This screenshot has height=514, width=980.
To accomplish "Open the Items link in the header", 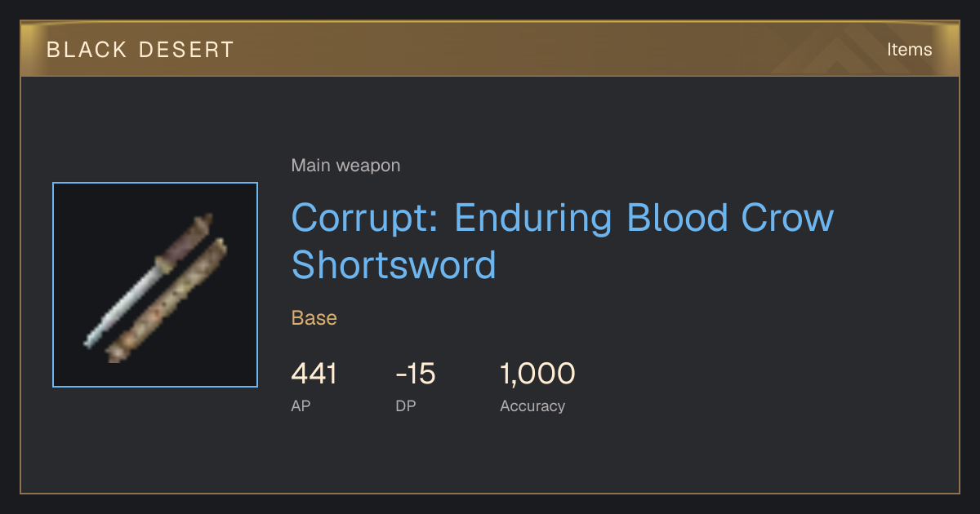I will pos(909,49).
